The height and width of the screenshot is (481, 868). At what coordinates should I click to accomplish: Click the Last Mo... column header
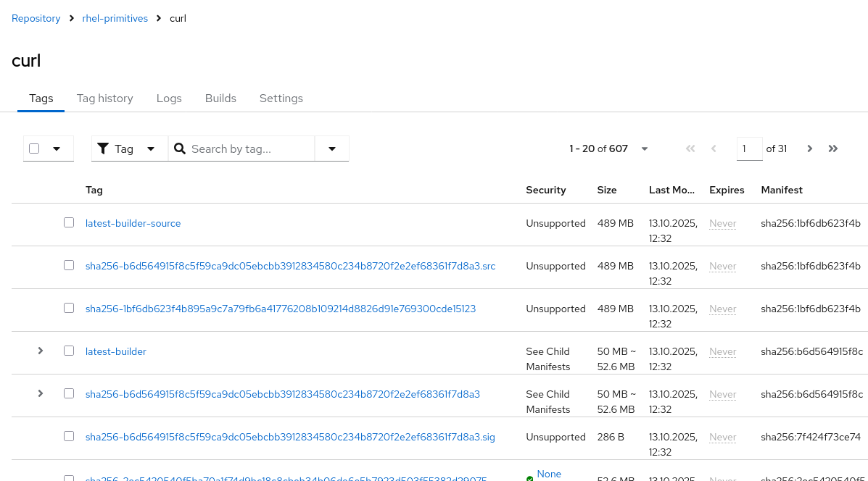(x=671, y=190)
